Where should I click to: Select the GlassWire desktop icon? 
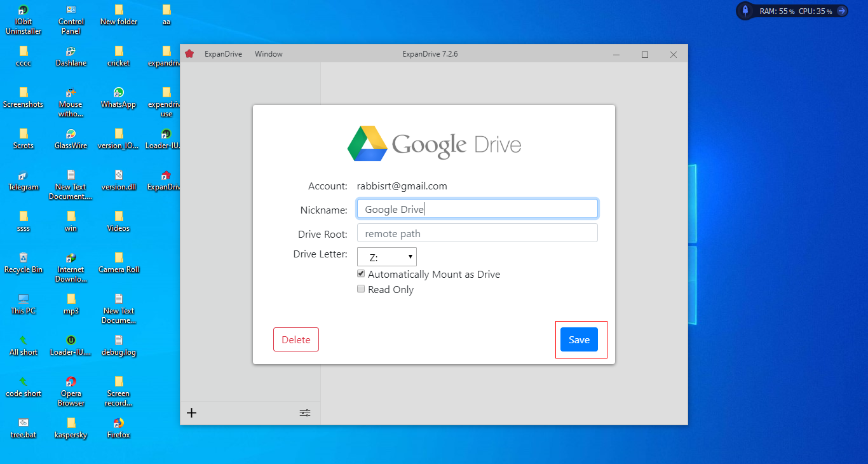[71, 134]
